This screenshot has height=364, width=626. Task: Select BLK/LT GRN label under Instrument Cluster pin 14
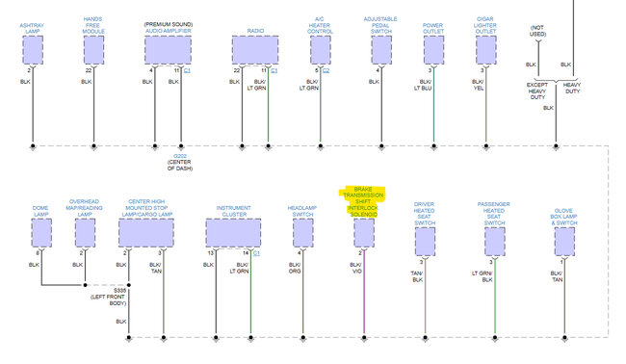tap(240, 268)
